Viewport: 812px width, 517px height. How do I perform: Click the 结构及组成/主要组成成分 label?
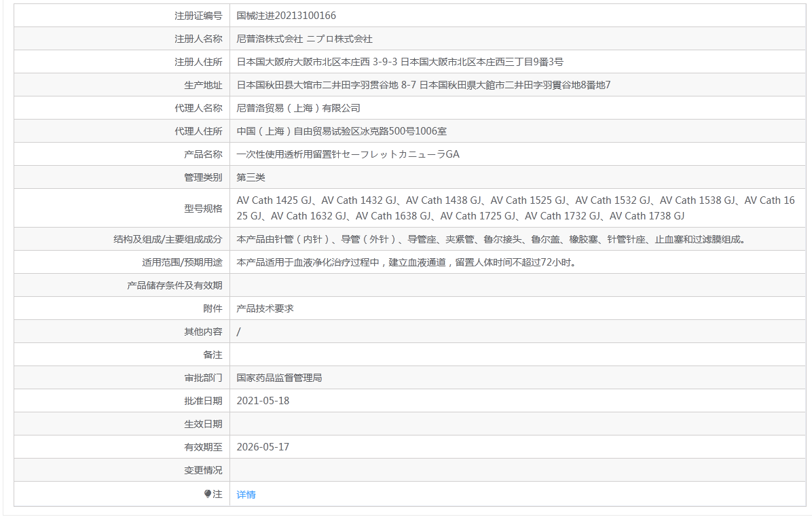pyautogui.click(x=168, y=239)
